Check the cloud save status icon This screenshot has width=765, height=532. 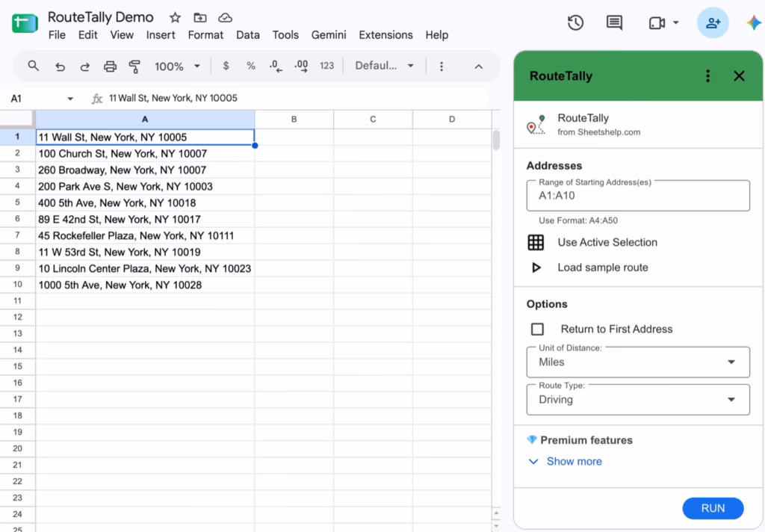point(225,18)
